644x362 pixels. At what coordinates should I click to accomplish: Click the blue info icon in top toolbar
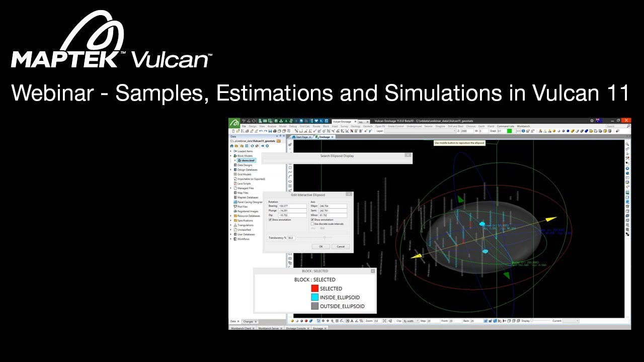[x=523, y=131]
